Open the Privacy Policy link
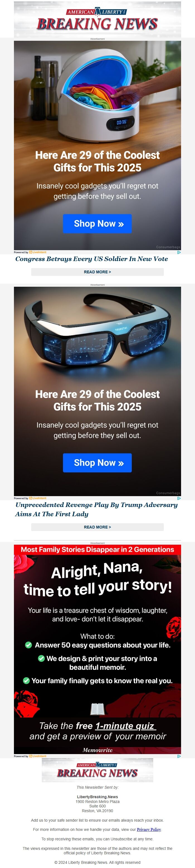The height and width of the screenshot is (868, 195). coord(149,829)
